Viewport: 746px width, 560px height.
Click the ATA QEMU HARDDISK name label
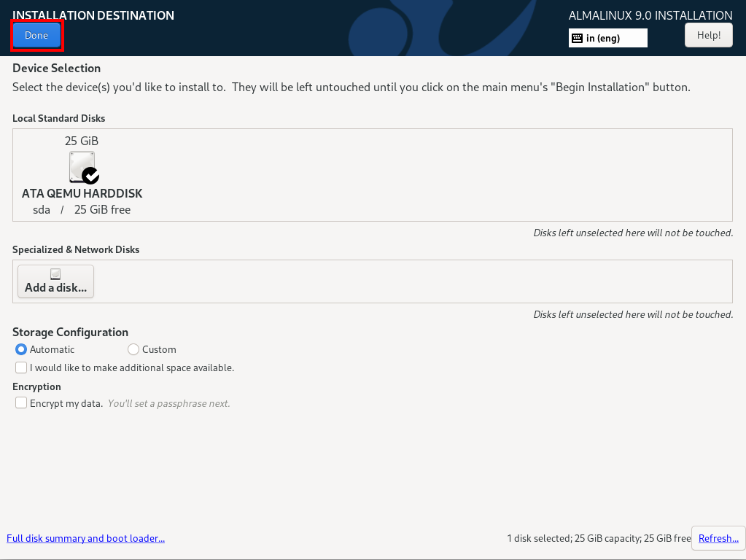[82, 194]
